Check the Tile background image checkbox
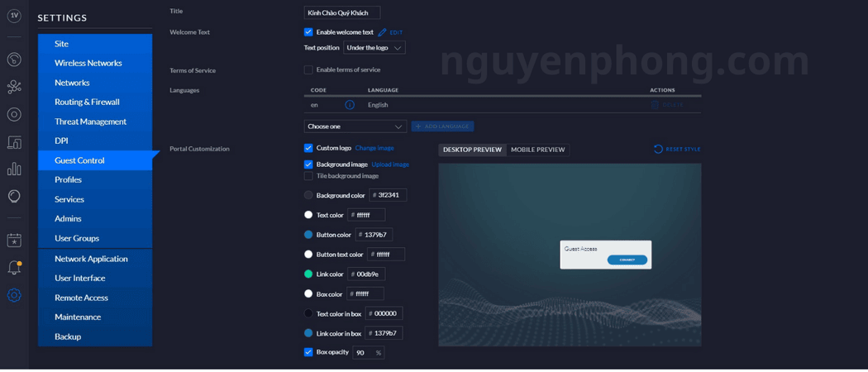Viewport: 868px width, 372px height. (x=308, y=176)
